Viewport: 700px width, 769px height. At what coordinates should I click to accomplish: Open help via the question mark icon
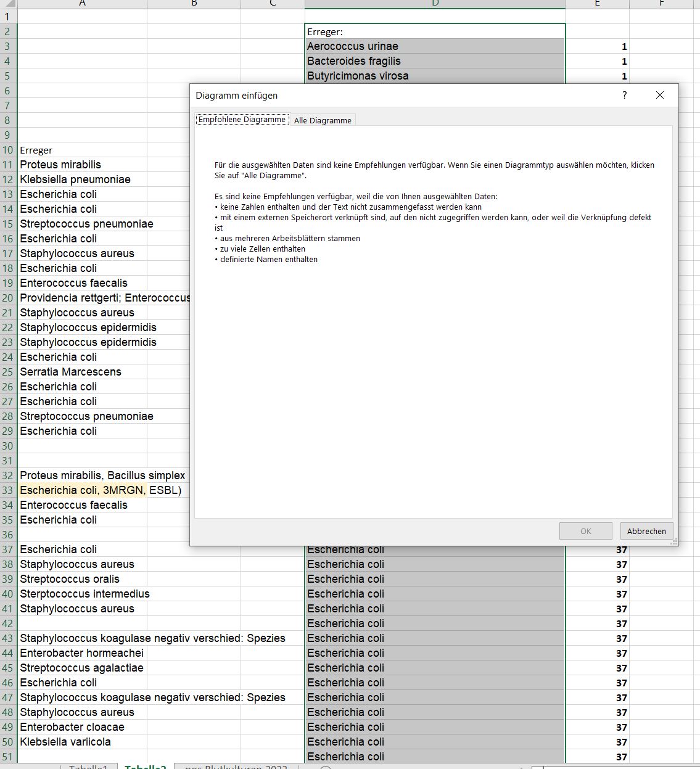coord(625,95)
